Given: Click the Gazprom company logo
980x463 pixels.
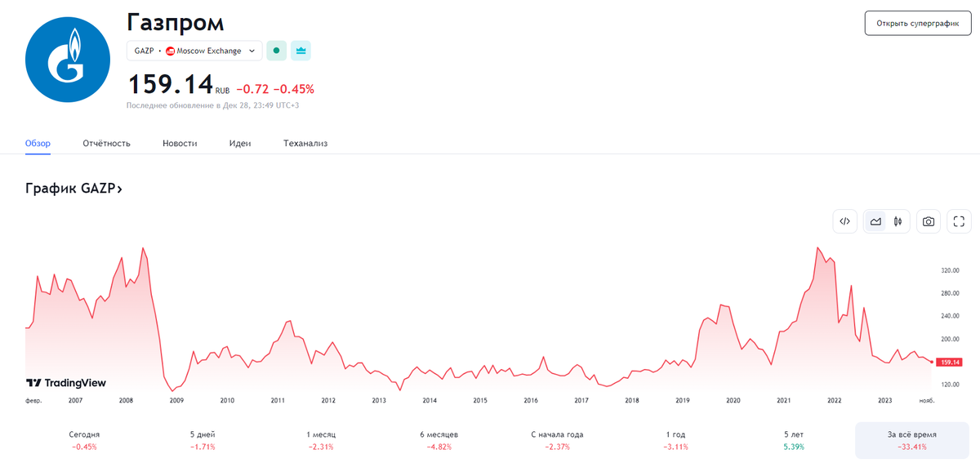Looking at the screenshot, I should pyautogui.click(x=67, y=60).
